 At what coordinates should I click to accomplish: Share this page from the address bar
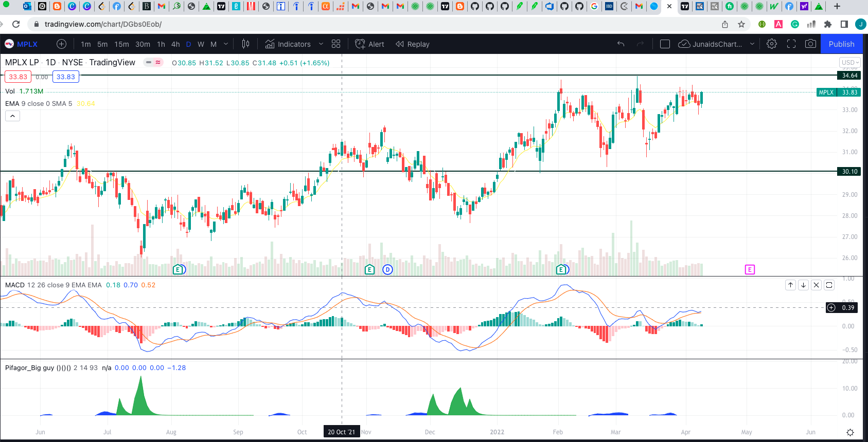pyautogui.click(x=725, y=24)
